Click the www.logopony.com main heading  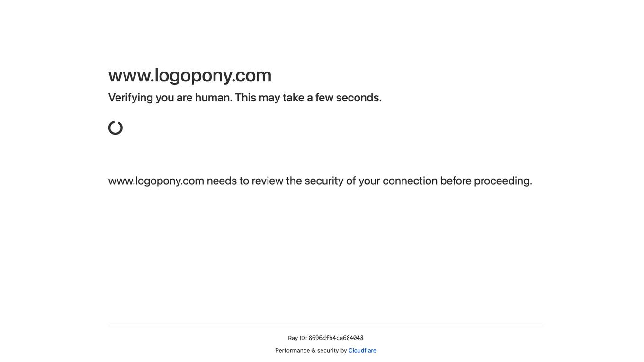click(x=190, y=75)
